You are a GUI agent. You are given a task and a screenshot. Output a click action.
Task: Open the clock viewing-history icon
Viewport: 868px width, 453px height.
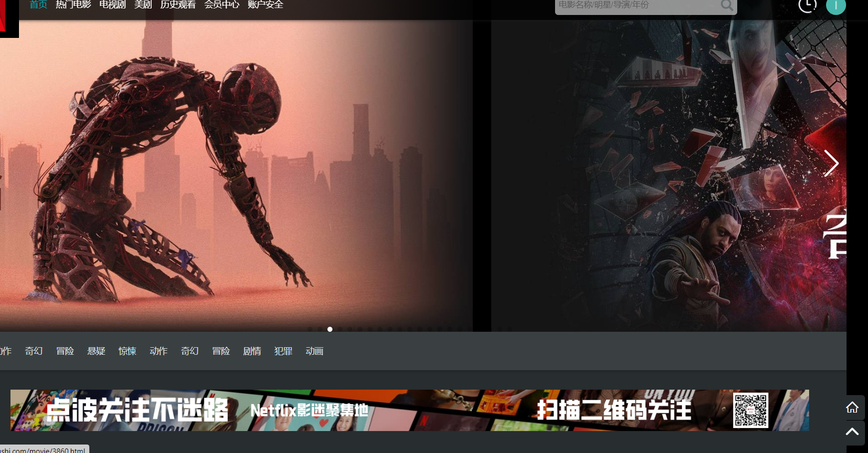807,5
